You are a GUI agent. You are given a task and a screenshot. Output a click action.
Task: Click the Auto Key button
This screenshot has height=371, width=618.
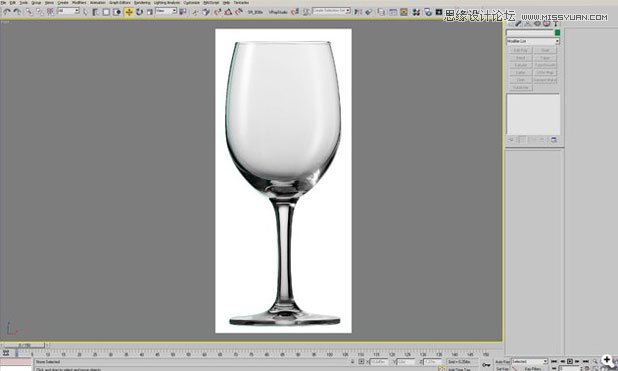502,362
